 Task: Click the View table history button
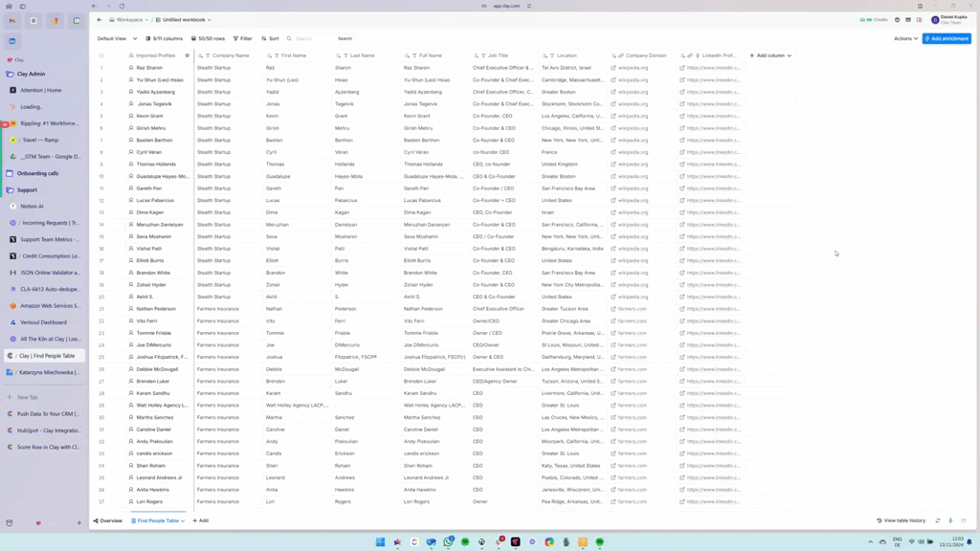click(902, 521)
